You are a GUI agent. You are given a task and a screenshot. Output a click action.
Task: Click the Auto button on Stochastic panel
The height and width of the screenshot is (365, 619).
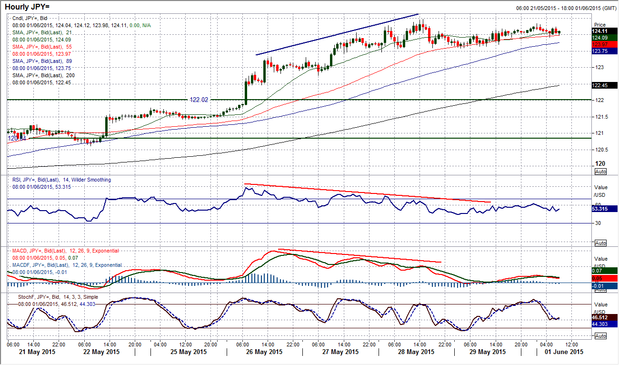point(600,336)
